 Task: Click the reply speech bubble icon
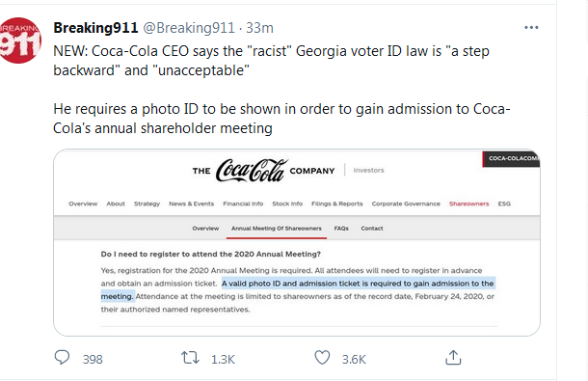point(62,357)
